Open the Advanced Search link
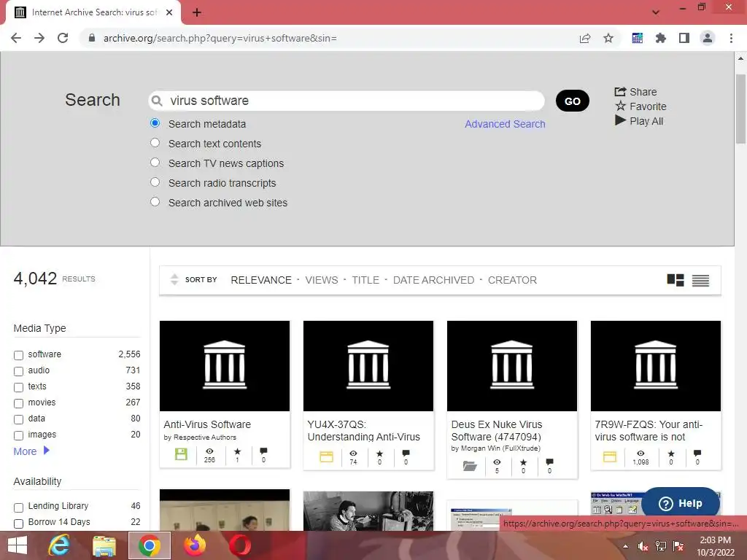This screenshot has width=747, height=560. 505,124
